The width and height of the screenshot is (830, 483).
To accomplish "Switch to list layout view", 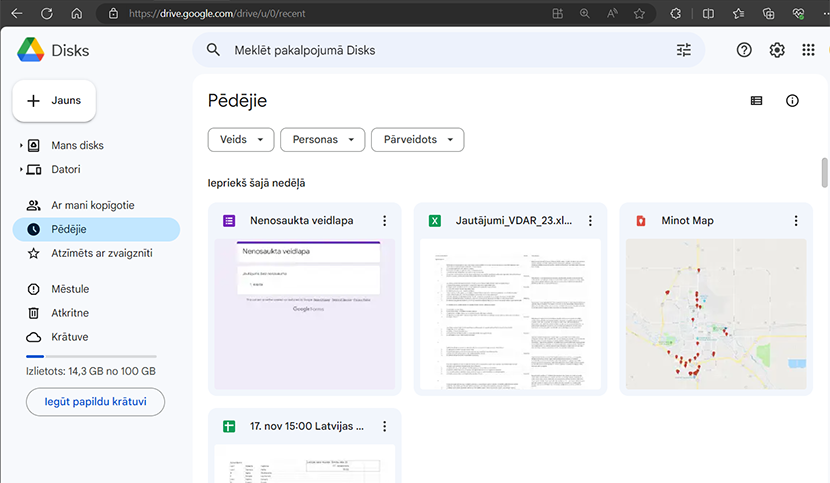I will click(x=756, y=101).
